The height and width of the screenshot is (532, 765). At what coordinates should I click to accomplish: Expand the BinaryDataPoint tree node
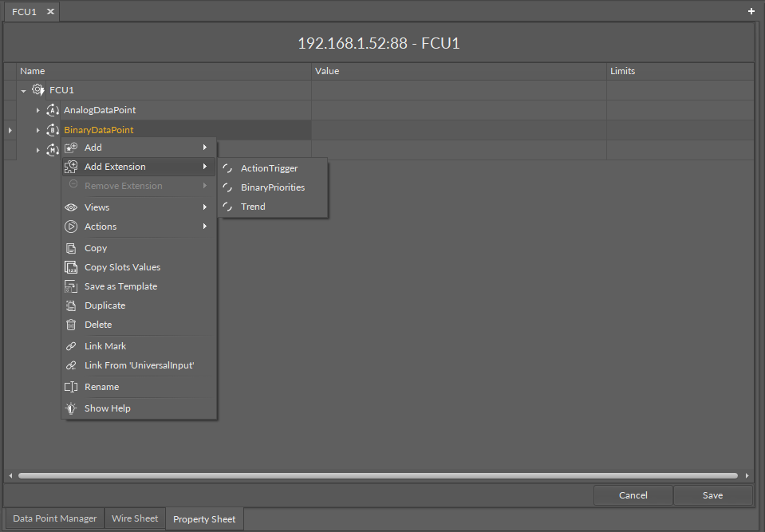tap(37, 130)
